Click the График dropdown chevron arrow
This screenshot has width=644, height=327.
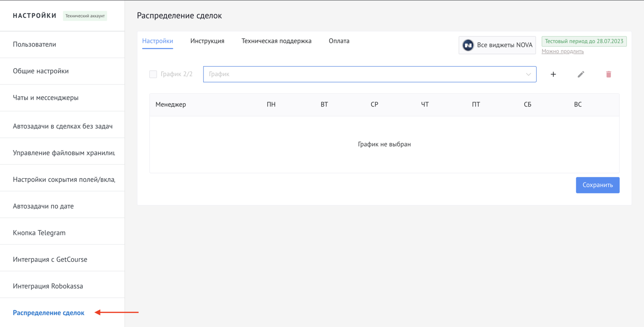pos(528,74)
